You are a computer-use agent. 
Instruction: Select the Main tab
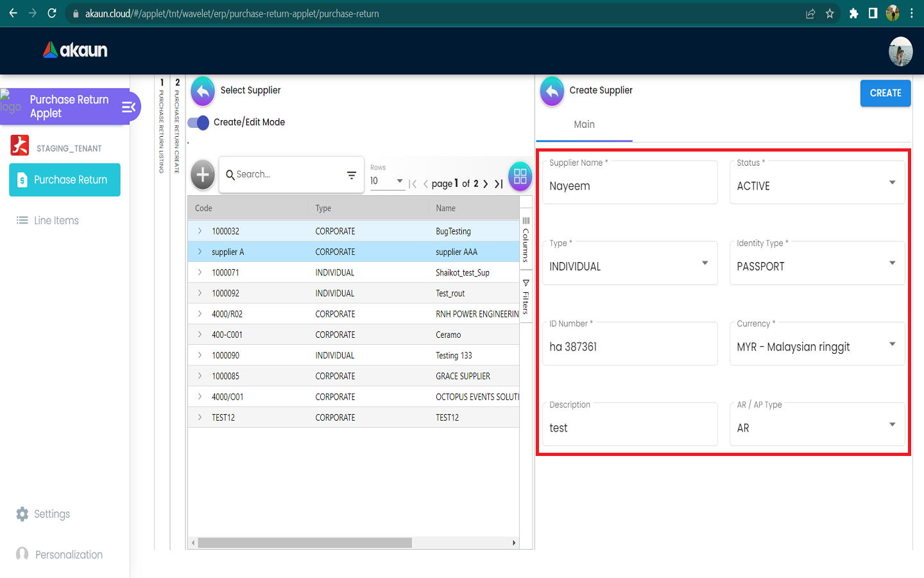click(x=584, y=125)
